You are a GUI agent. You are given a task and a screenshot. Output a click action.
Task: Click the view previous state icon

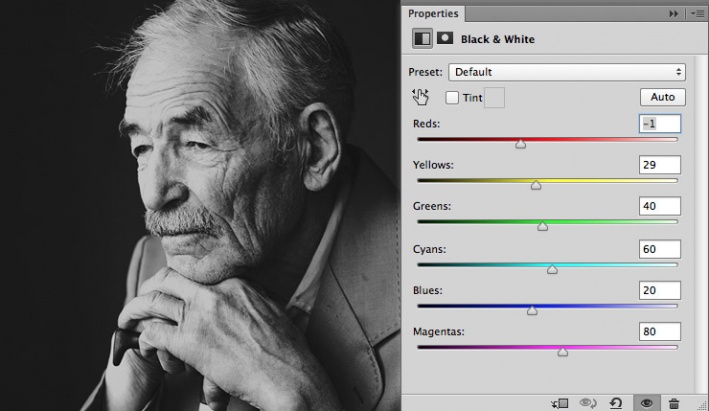click(589, 402)
